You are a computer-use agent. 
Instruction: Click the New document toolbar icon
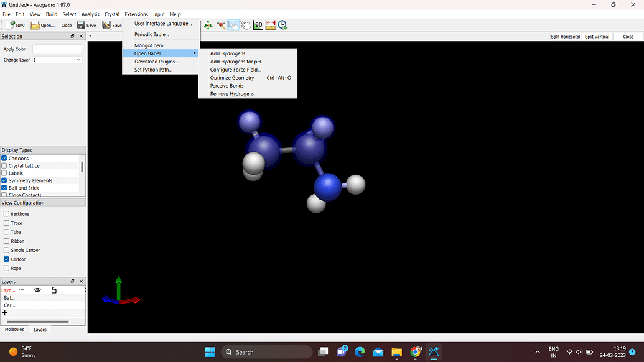(x=11, y=25)
